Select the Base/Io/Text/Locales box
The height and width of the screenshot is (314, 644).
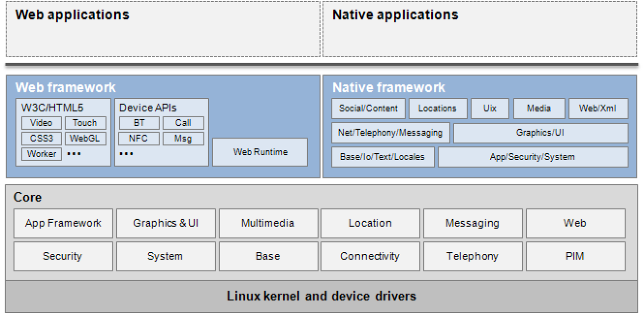tap(382, 157)
